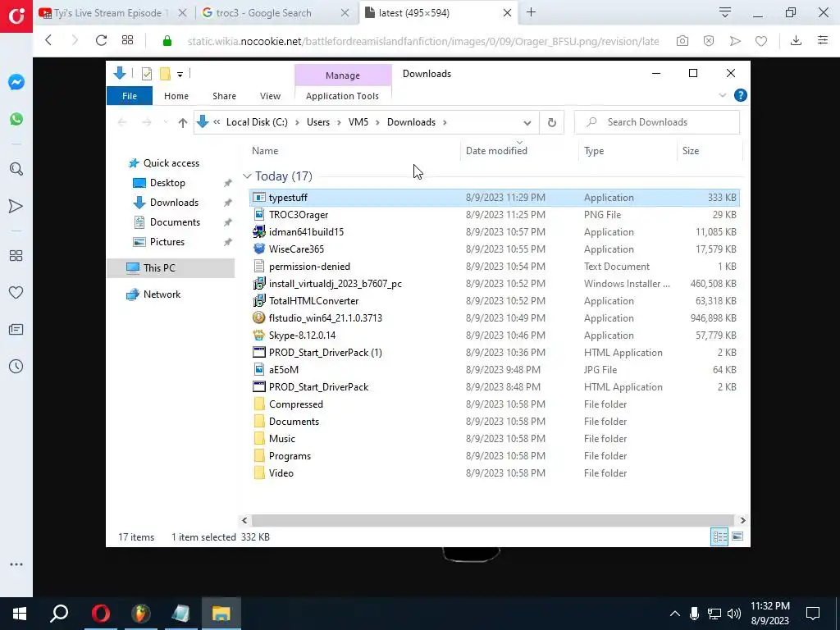Go back in browser history
The image size is (840, 630).
click(48, 40)
